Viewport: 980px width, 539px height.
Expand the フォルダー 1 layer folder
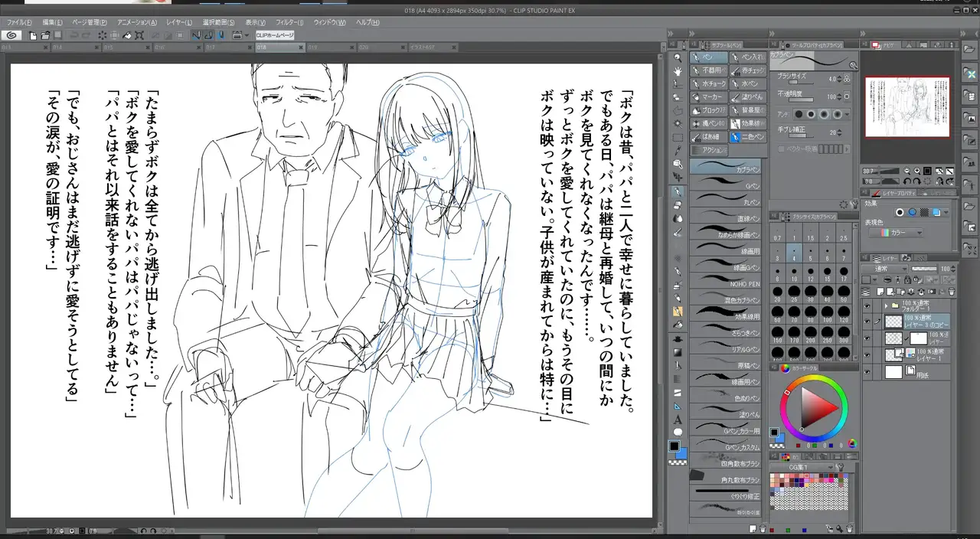[886, 305]
